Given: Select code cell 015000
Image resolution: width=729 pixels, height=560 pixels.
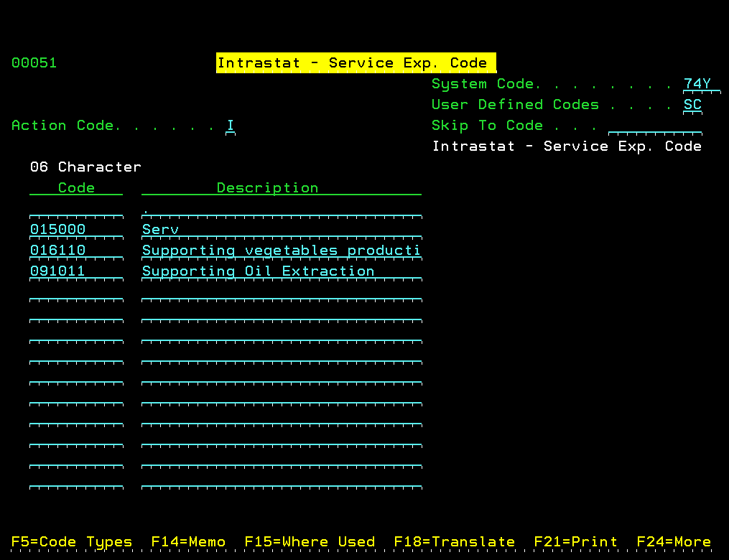Looking at the screenshot, I should tap(76, 230).
